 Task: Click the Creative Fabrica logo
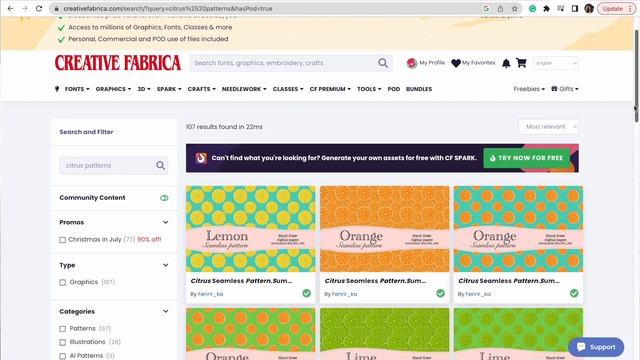pyautogui.click(x=118, y=63)
